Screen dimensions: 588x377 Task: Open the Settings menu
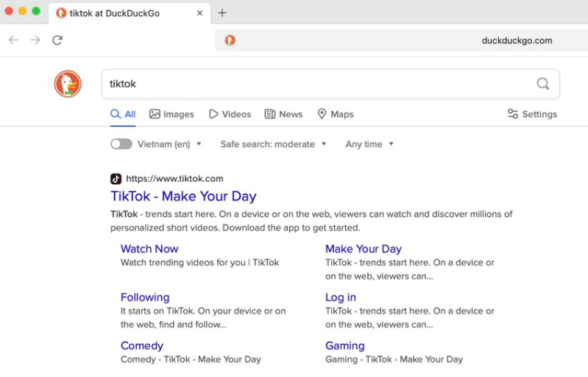click(x=532, y=114)
